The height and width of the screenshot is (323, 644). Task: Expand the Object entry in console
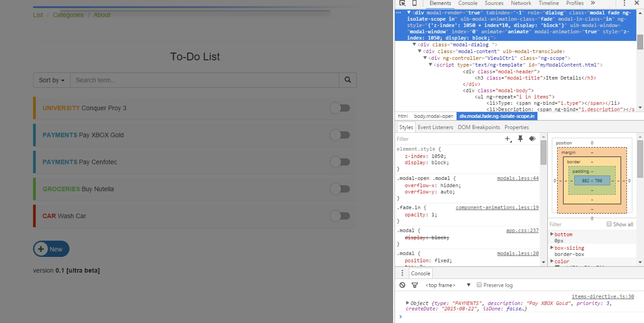point(408,303)
